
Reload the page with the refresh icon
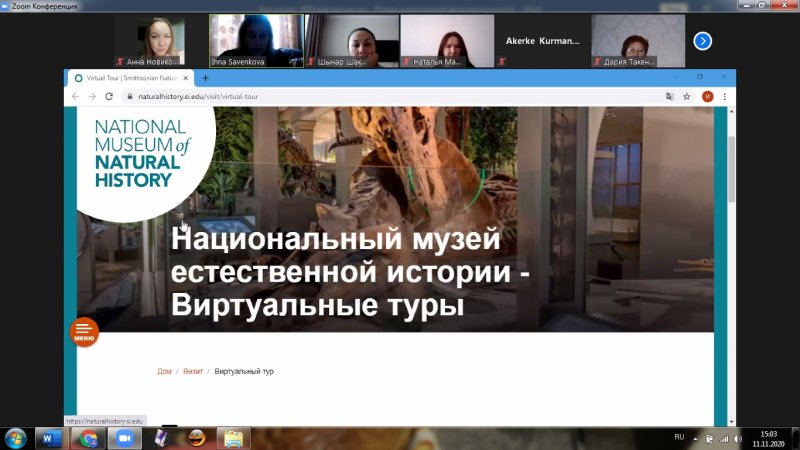[x=108, y=97]
